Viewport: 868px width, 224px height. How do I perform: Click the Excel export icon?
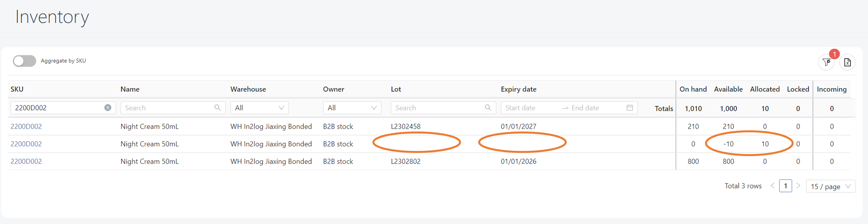point(847,62)
